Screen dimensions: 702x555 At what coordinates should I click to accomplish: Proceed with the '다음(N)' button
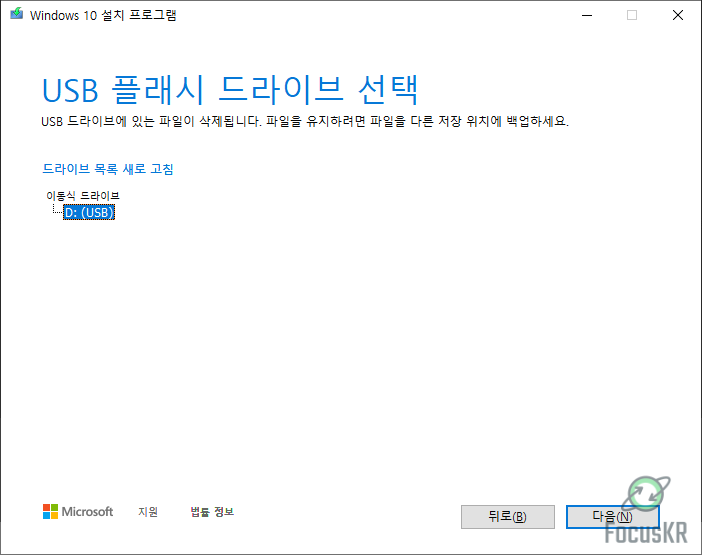pyautogui.click(x=612, y=517)
